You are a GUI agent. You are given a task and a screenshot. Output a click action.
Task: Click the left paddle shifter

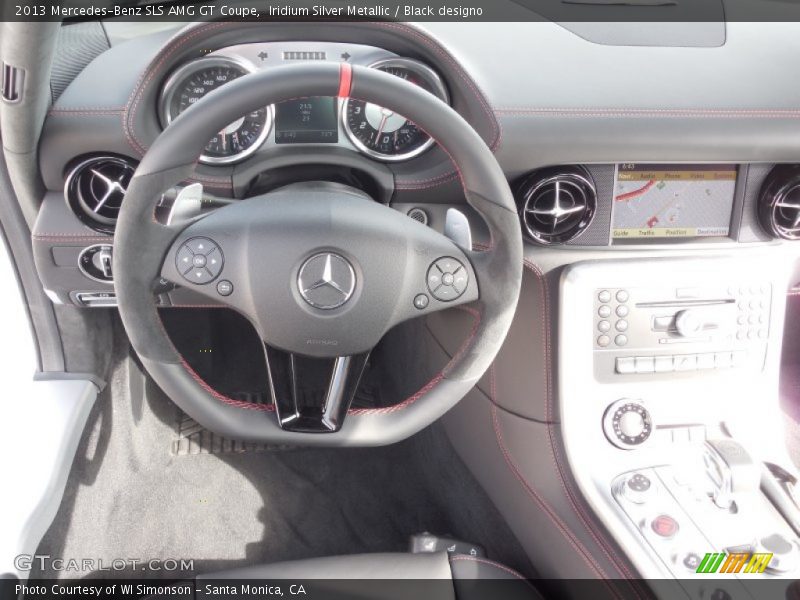click(185, 203)
